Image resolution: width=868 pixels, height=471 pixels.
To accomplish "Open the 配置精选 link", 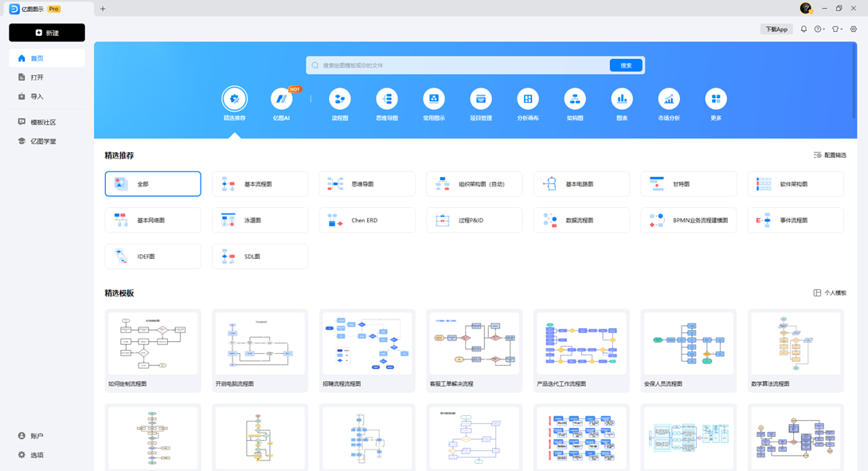I will click(x=830, y=155).
